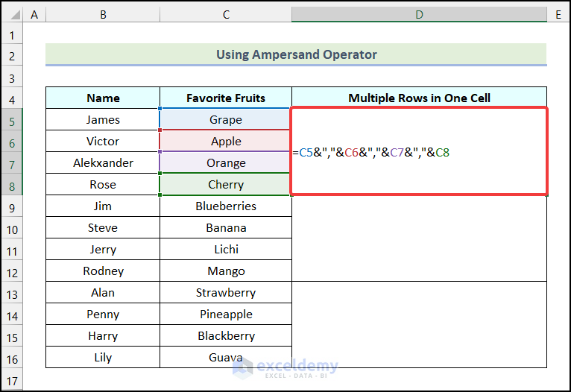
Task: Select row 14 header
Action: pos(12,315)
